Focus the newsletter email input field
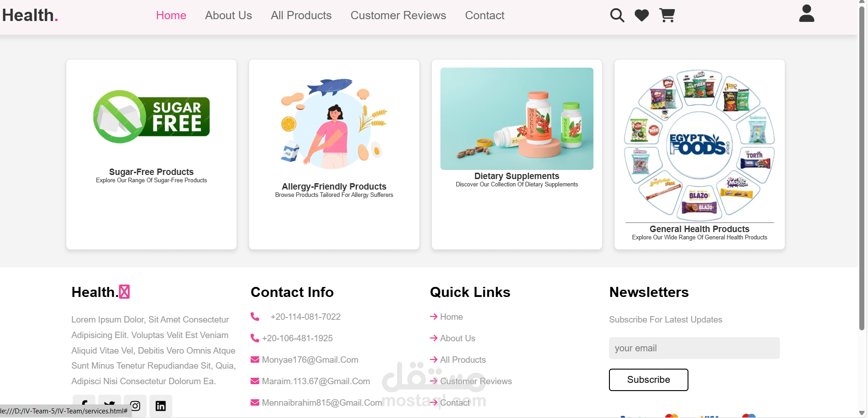Image resolution: width=868 pixels, height=418 pixels. (694, 348)
